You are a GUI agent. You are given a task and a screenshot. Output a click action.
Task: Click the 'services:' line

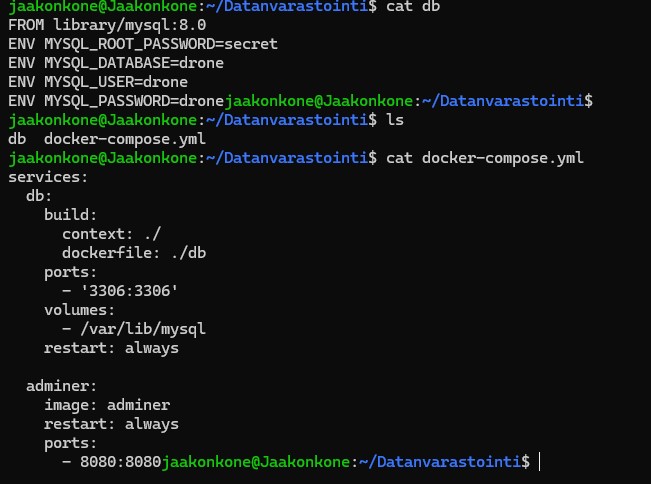tap(48, 177)
